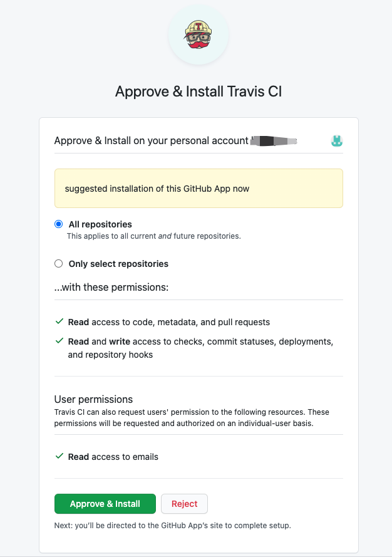Choose Only select repositories option
The height and width of the screenshot is (557, 392).
tap(59, 264)
